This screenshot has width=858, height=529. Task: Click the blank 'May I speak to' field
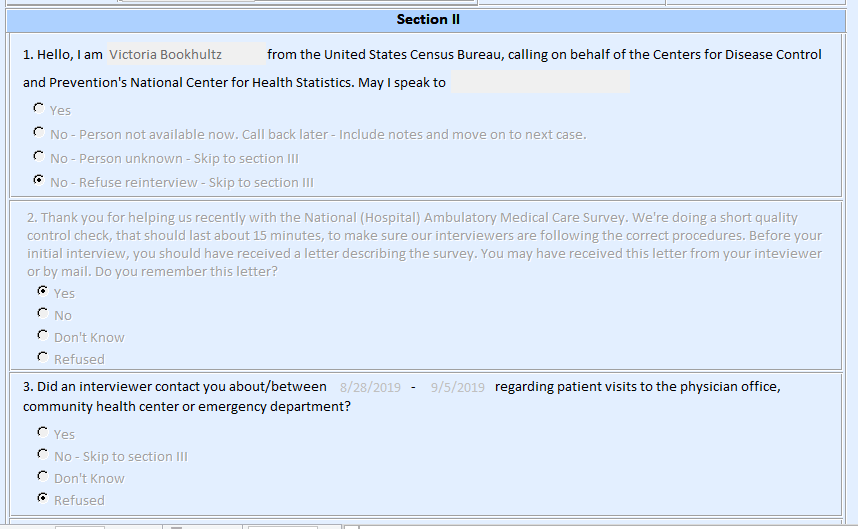540,82
